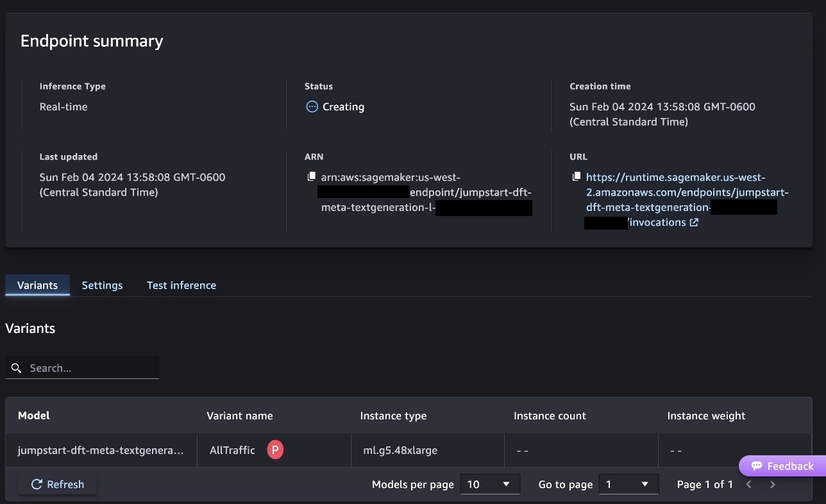Image resolution: width=826 pixels, height=504 pixels.
Task: Click the red P badge beside AllTraffic
Action: pos(275,450)
